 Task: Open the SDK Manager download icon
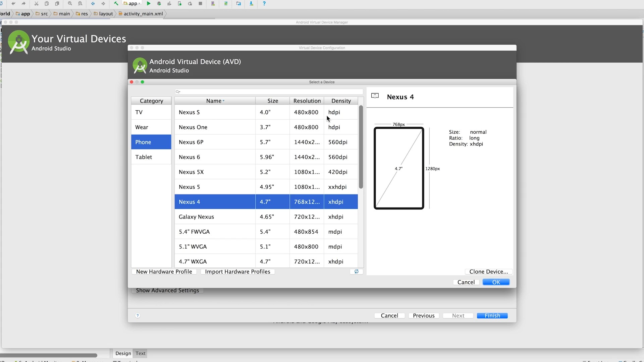[251, 4]
